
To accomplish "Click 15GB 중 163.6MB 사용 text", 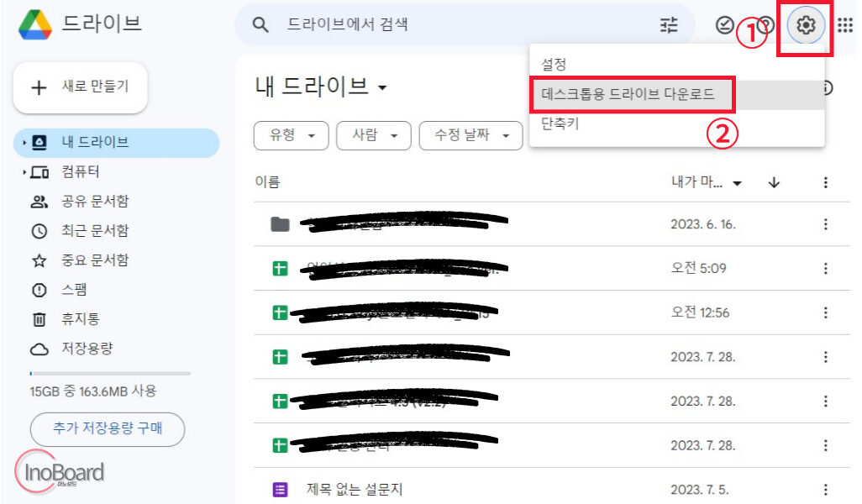I will pos(93,391).
